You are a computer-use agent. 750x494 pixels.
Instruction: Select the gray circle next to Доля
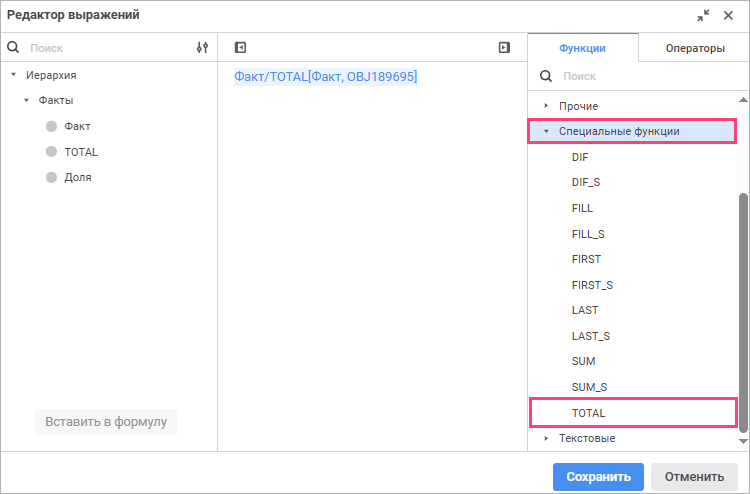pos(51,177)
